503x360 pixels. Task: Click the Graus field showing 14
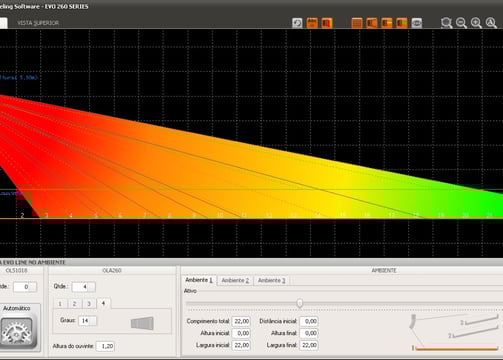tap(88, 321)
